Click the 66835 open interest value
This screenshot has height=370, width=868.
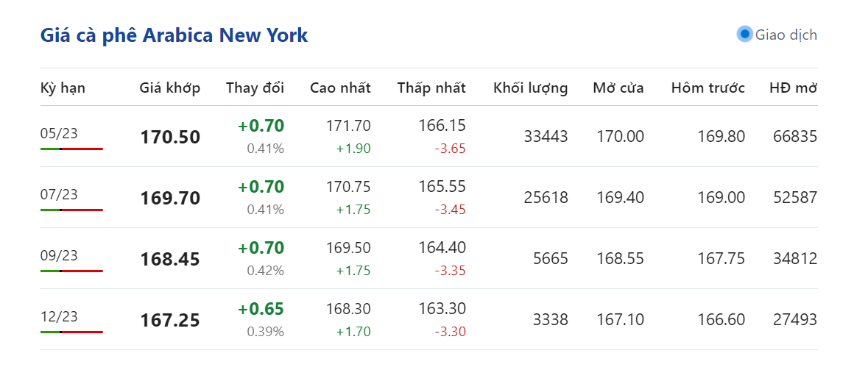point(795,137)
